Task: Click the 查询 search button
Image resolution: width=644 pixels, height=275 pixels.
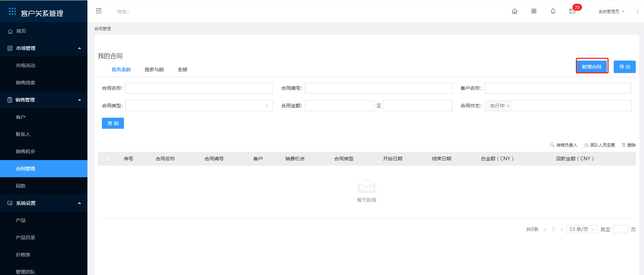Action: tap(113, 123)
